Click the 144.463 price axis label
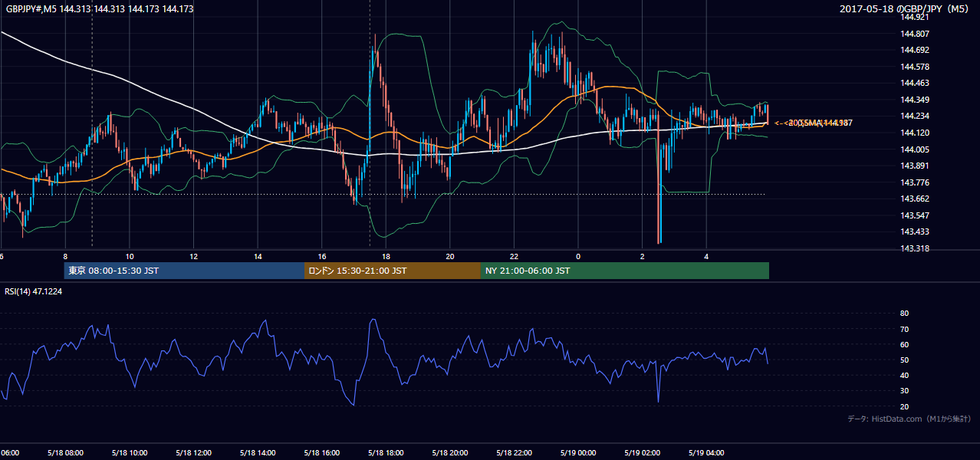This screenshot has height=460, width=980. tap(916, 83)
